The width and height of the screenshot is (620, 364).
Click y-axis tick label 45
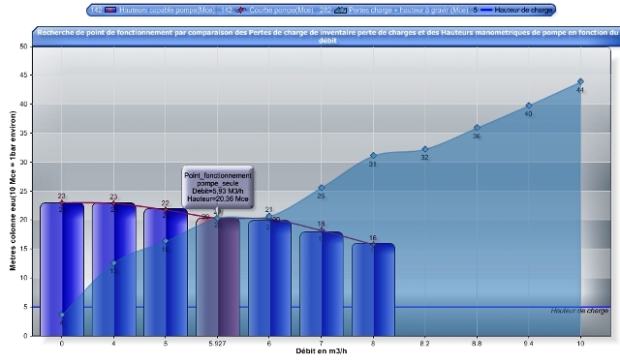(23, 76)
